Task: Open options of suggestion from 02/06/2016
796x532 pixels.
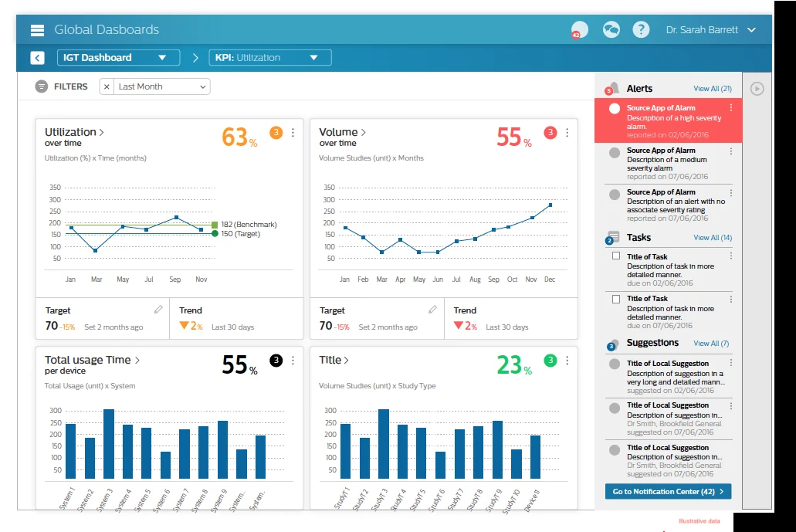Action: coord(731,362)
